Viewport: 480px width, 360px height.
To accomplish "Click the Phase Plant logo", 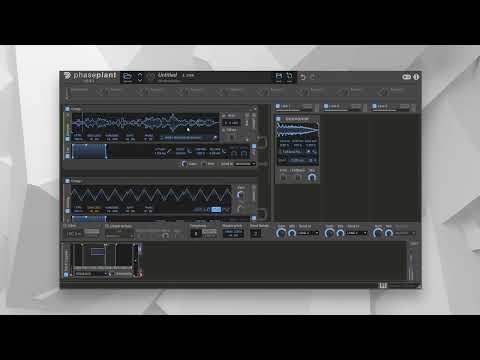I will 90,76.
